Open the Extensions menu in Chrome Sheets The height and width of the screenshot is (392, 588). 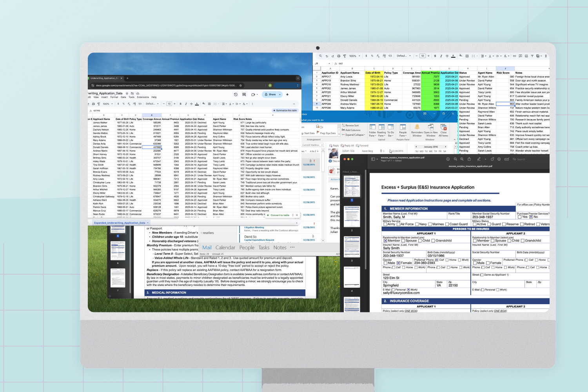click(143, 97)
